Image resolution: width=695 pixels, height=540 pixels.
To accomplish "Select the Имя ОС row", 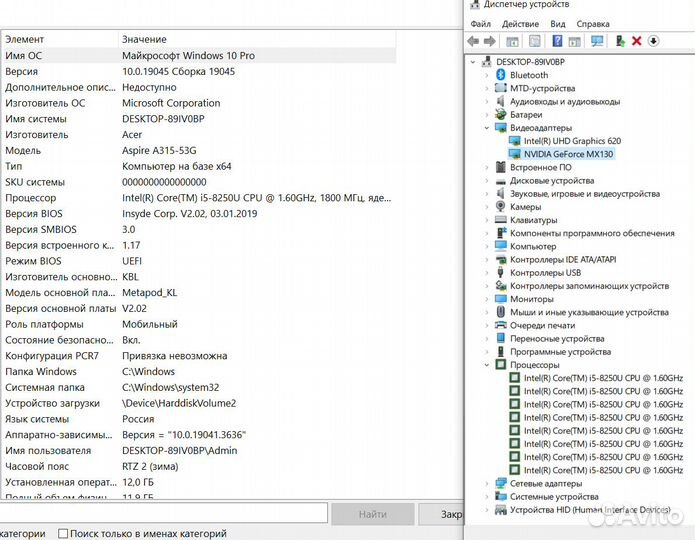I will pyautogui.click(x=199, y=55).
